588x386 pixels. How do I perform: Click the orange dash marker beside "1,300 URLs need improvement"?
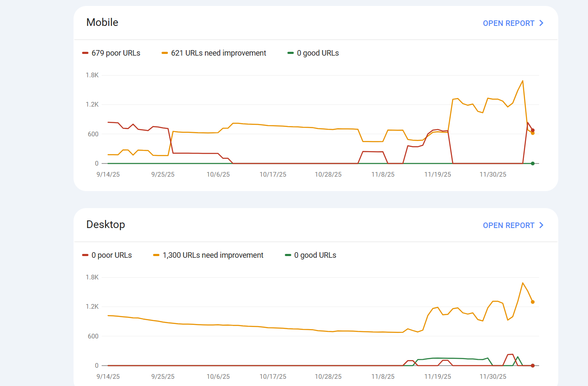pyautogui.click(x=156, y=255)
